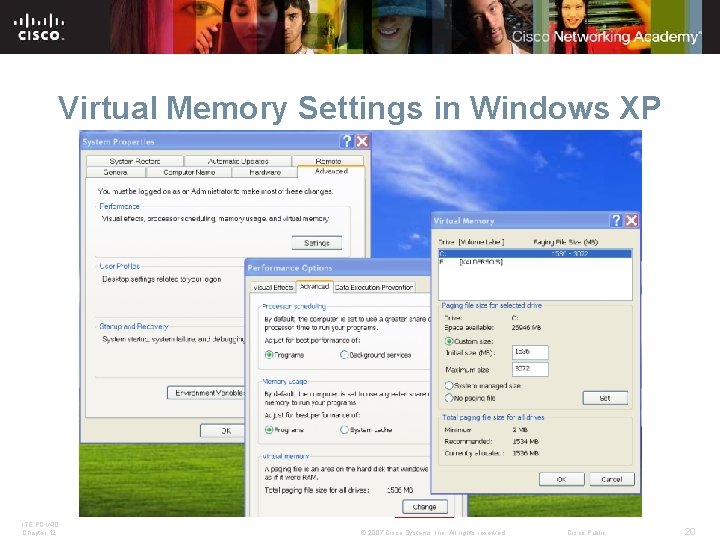Click Cancel in Virtual Memory dialog
This screenshot has height=540, width=720.
612,479
